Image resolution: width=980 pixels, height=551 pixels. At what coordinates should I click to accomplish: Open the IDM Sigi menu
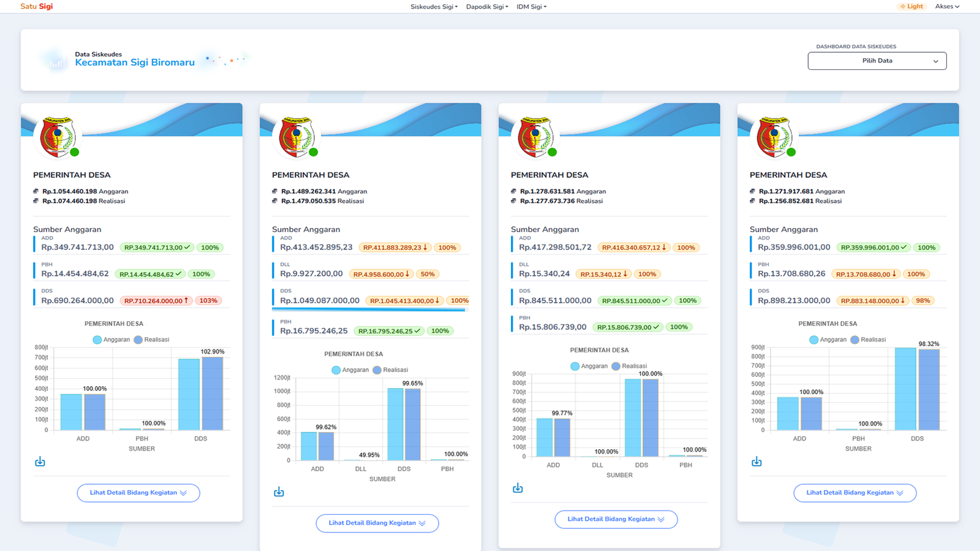[531, 7]
